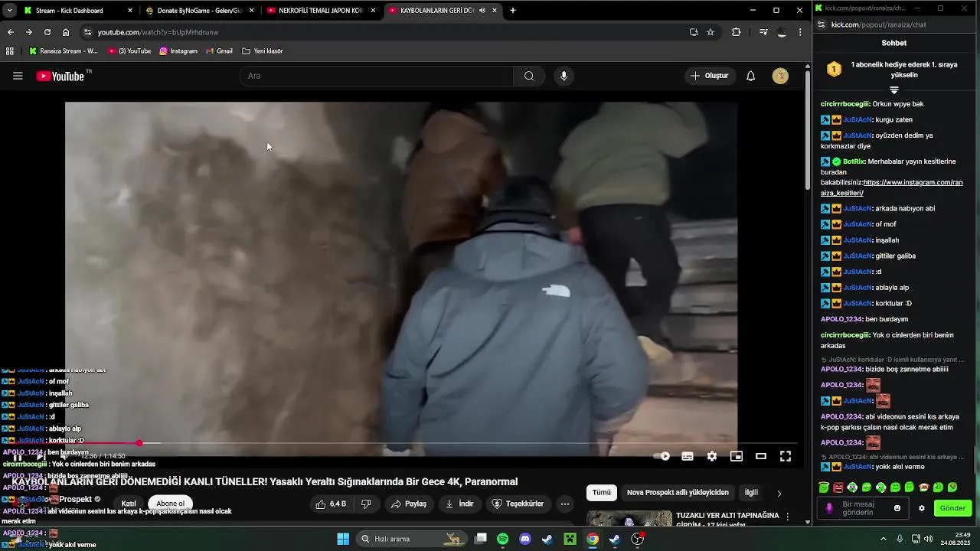
Task: Click the İndir download button
Action: click(459, 504)
